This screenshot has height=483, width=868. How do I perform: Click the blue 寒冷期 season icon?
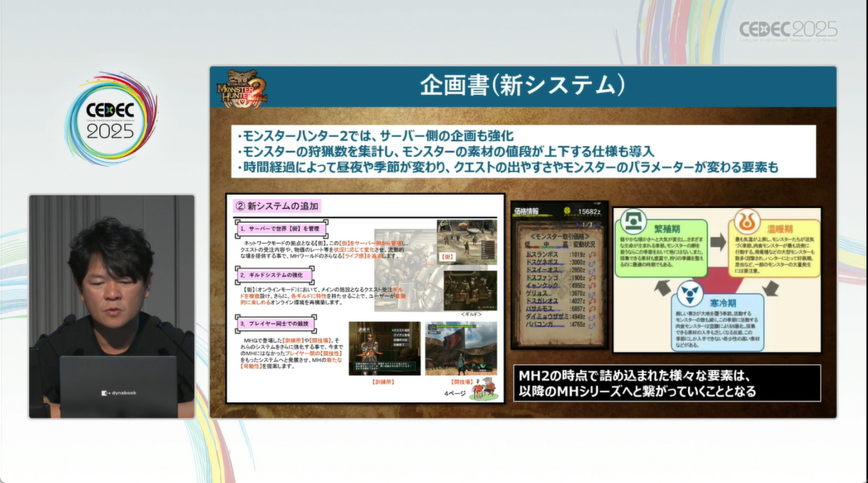click(x=690, y=292)
